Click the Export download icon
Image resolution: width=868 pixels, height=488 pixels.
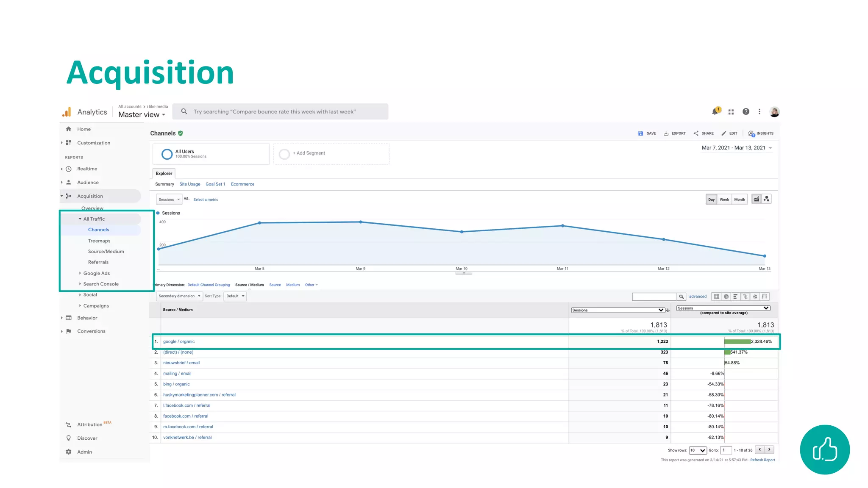coord(666,133)
